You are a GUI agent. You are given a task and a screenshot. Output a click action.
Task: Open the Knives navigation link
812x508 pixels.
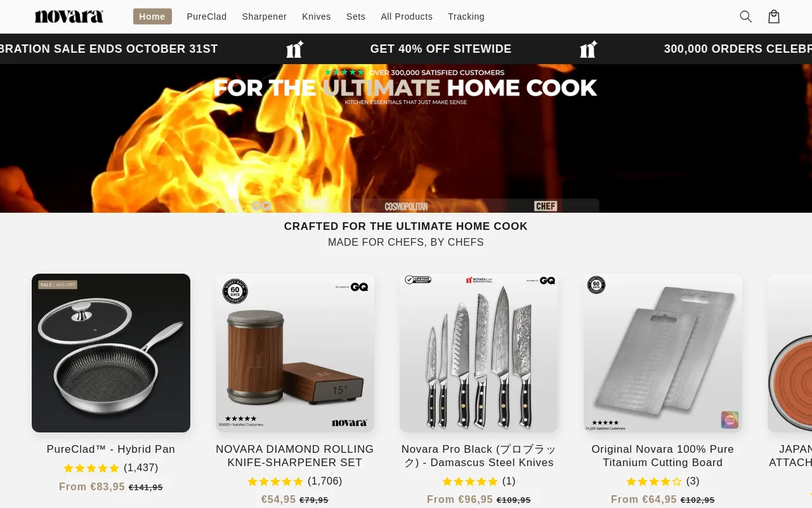pos(317,17)
